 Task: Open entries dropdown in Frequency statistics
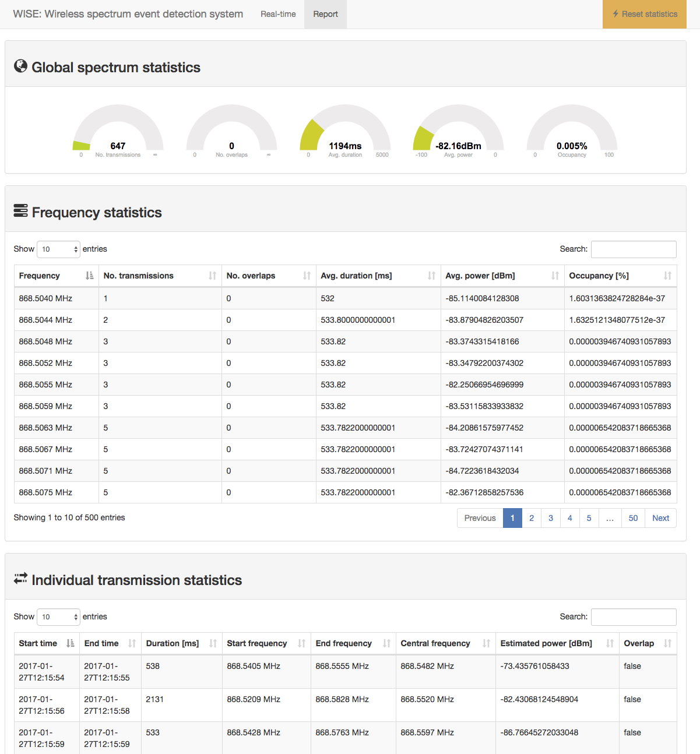click(x=58, y=249)
